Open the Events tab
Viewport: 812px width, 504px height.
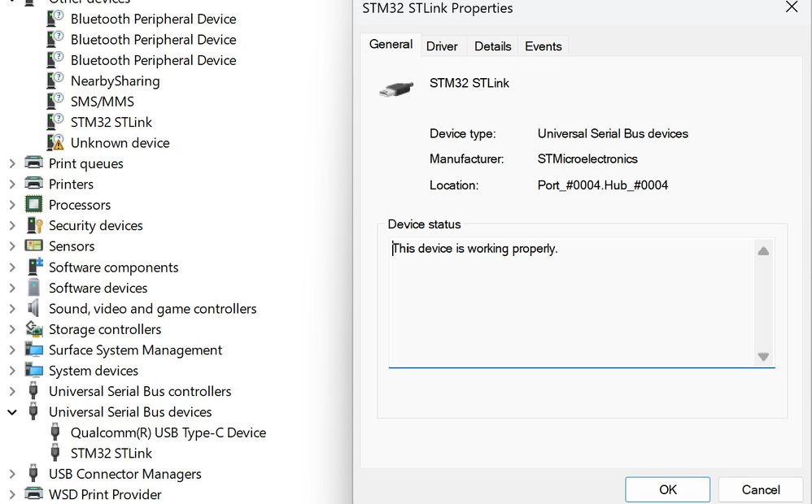click(544, 46)
